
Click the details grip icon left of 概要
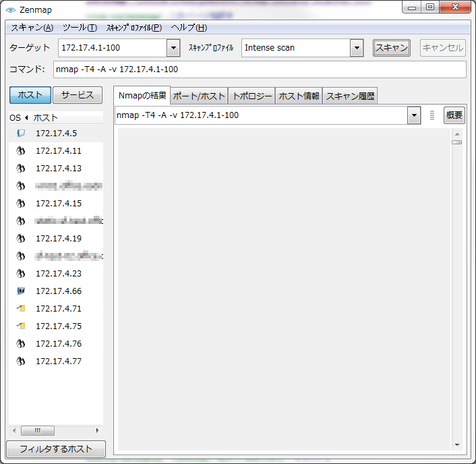432,115
